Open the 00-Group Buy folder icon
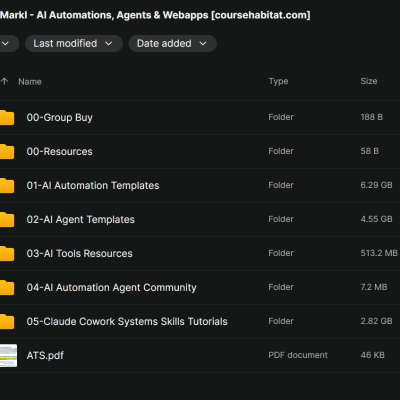 [x=7, y=118]
